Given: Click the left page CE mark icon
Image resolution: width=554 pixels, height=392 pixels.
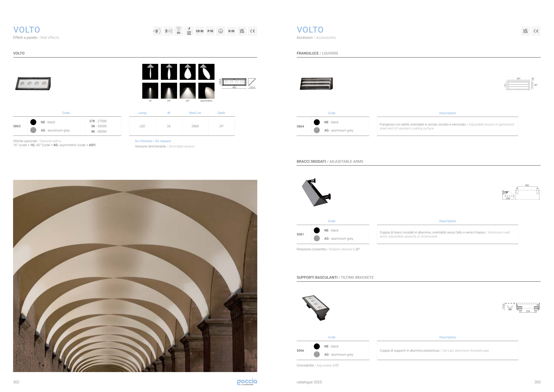Looking at the screenshot, I should point(252,31).
